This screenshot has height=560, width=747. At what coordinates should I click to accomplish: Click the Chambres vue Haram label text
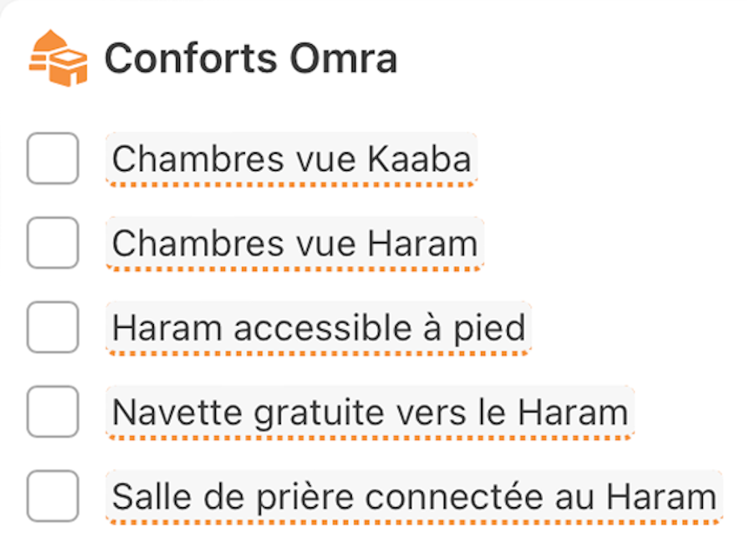[294, 243]
